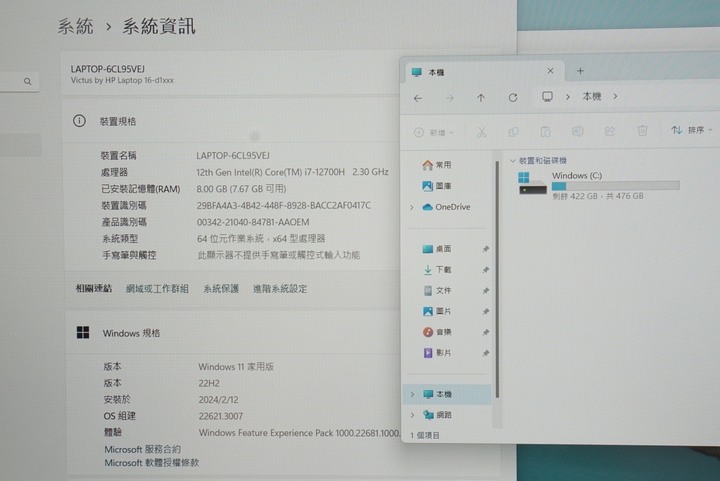Unpin 音樂 using its pin icon

point(486,332)
